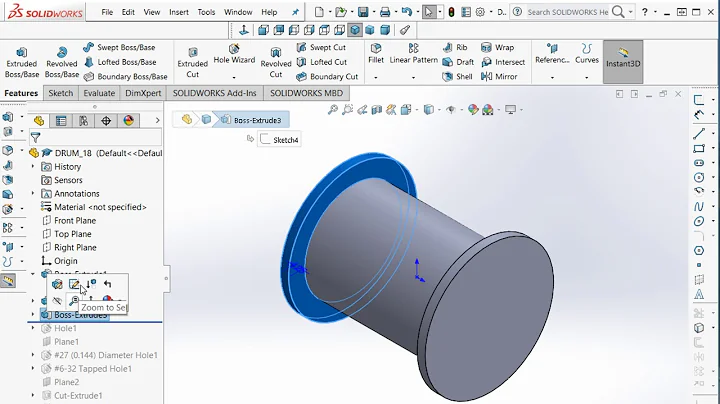720x404 pixels.
Task: Click the Extruded Cut tool
Action: point(192,63)
